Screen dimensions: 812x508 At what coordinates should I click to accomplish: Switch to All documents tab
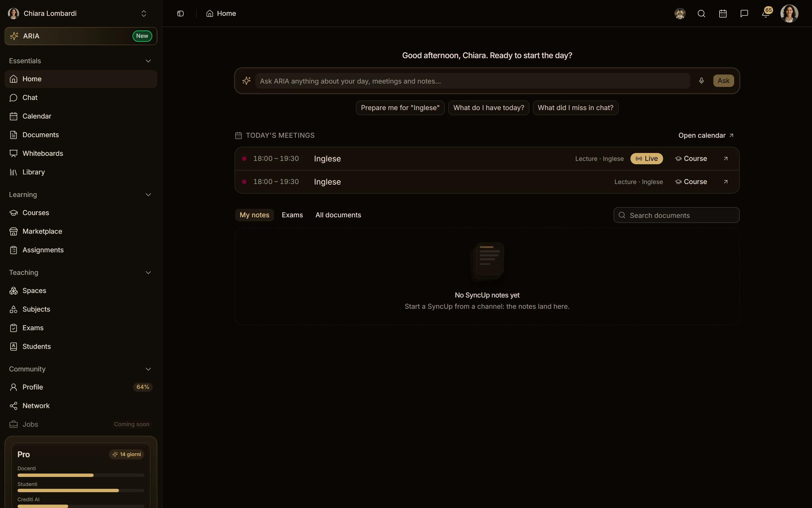pos(338,215)
